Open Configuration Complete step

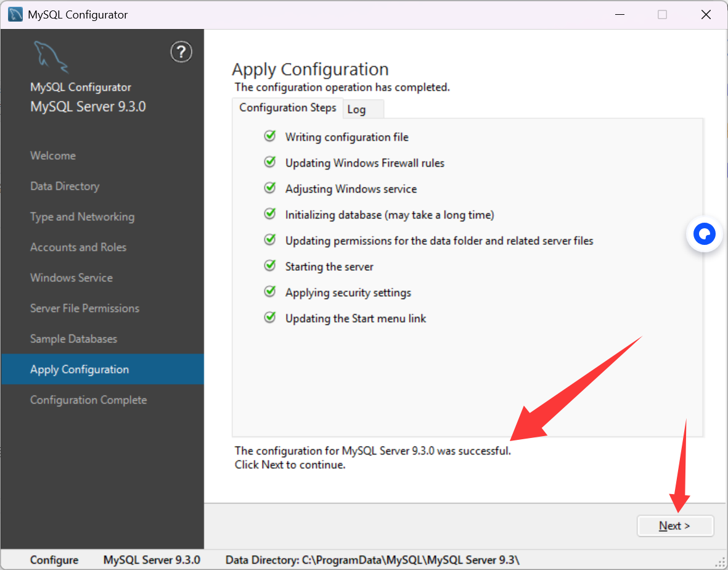[x=88, y=400]
